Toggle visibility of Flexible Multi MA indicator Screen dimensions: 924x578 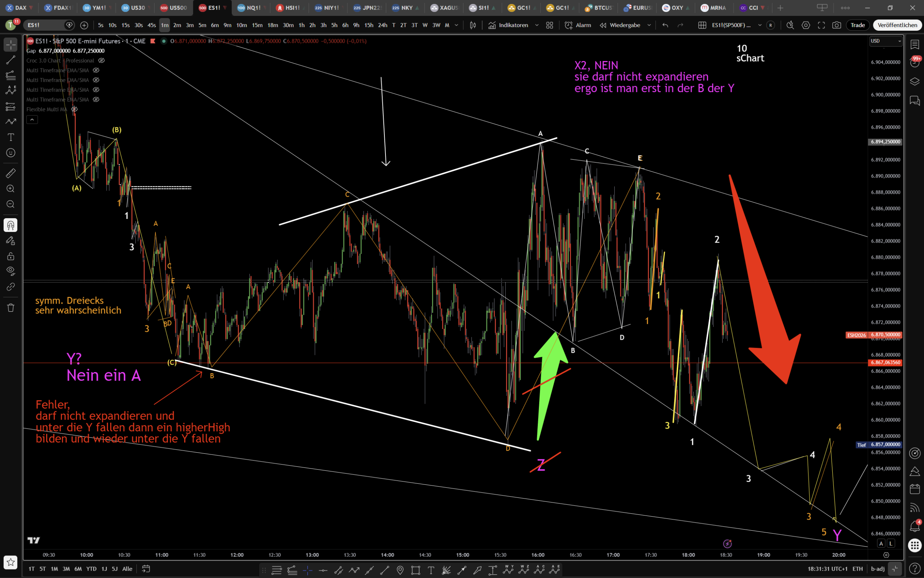[75, 109]
